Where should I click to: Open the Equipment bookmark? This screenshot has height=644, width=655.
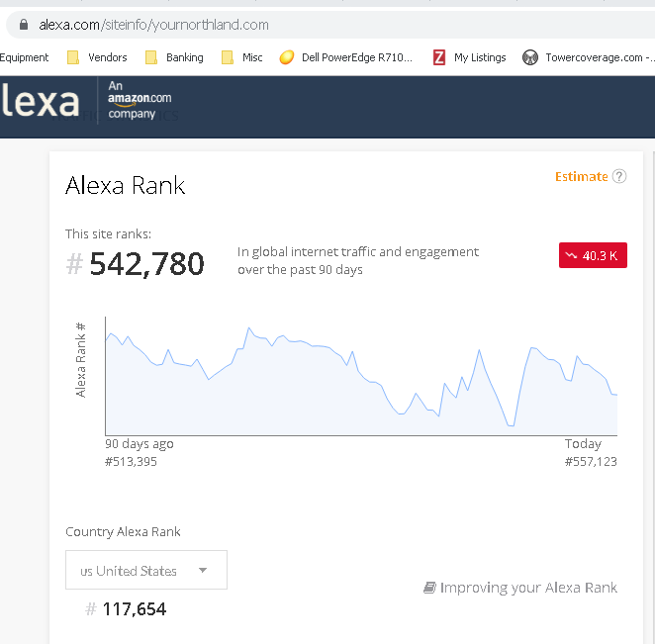tap(24, 57)
